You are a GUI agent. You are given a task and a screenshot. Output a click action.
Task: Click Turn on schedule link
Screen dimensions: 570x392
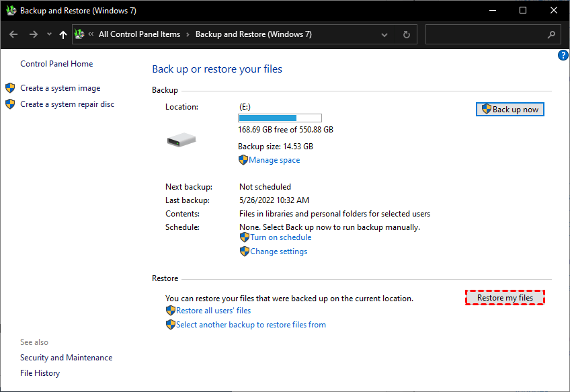tap(280, 237)
